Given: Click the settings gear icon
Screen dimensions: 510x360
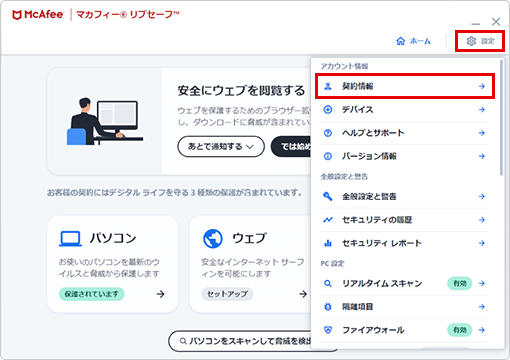Looking at the screenshot, I should (471, 41).
